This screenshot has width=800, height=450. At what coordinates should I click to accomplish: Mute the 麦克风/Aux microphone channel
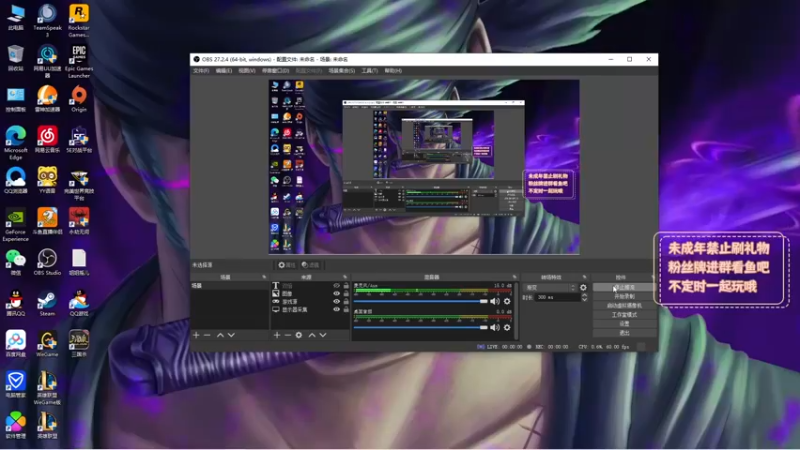[x=495, y=302]
